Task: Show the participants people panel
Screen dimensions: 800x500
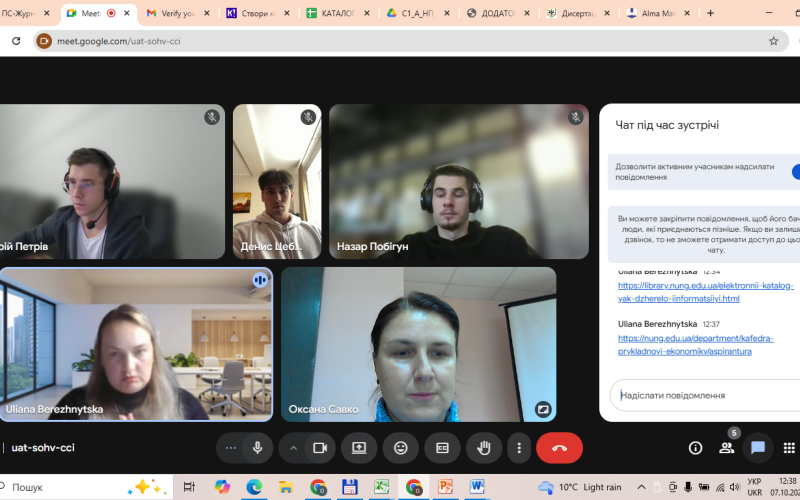Action: coord(727,448)
